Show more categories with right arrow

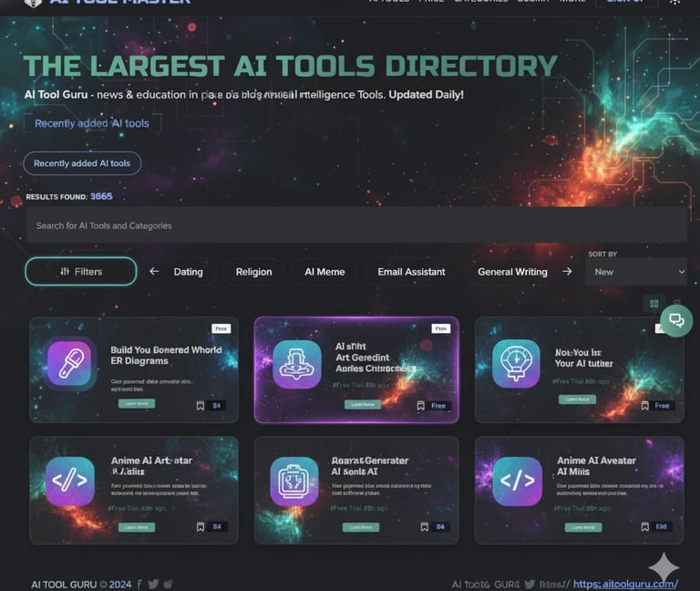click(x=567, y=271)
